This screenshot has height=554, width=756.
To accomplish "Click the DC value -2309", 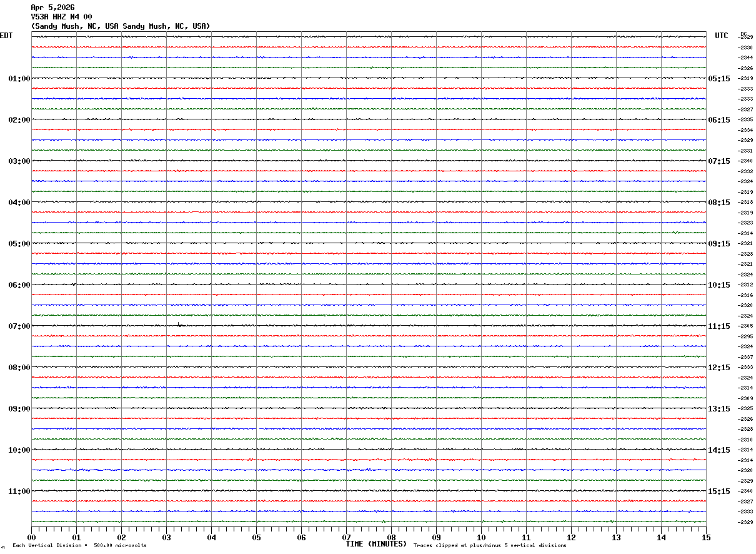I will pyautogui.click(x=745, y=398).
